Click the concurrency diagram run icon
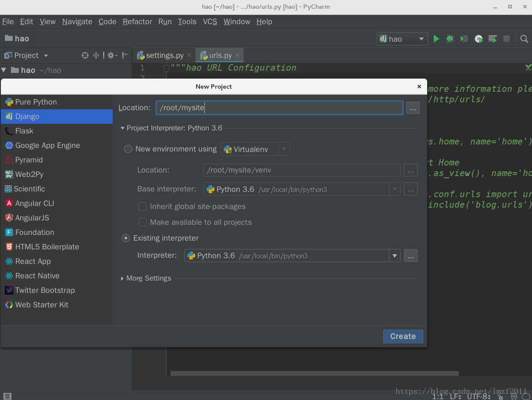The width and height of the screenshot is (532, 400). point(493,39)
